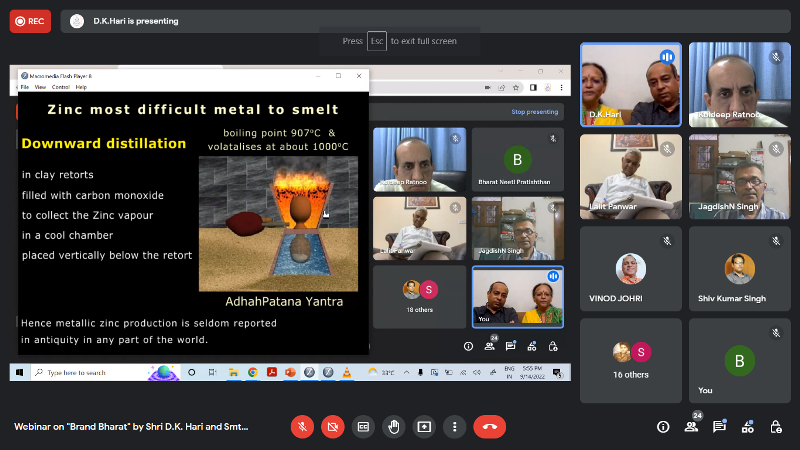This screenshot has height=450, width=800.
Task: Expand the 16 others tile on right
Action: (x=630, y=360)
